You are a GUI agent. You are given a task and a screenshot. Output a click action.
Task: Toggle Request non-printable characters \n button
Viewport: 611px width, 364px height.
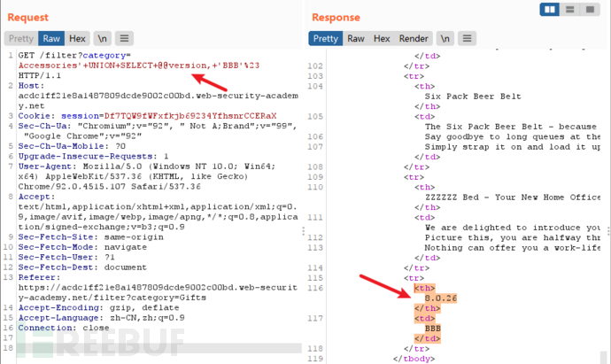(102, 39)
